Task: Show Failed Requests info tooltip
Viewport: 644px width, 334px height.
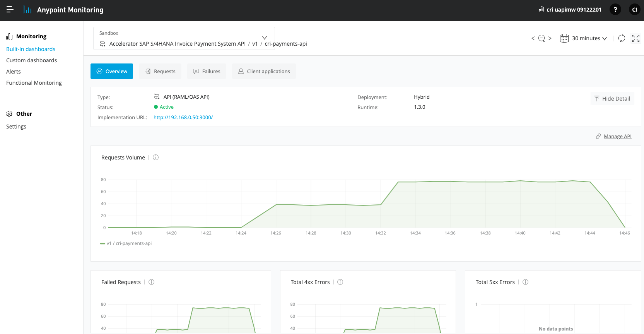Action: tap(152, 282)
